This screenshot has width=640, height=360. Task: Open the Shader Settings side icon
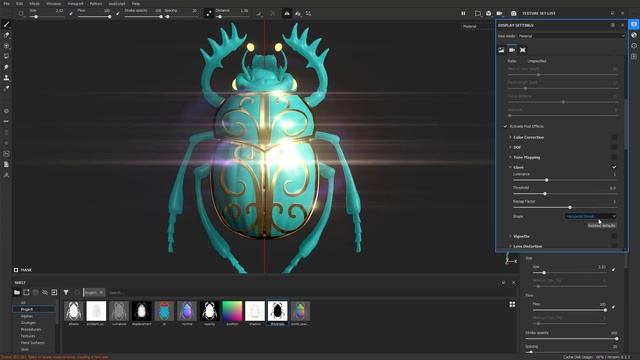coord(634,35)
